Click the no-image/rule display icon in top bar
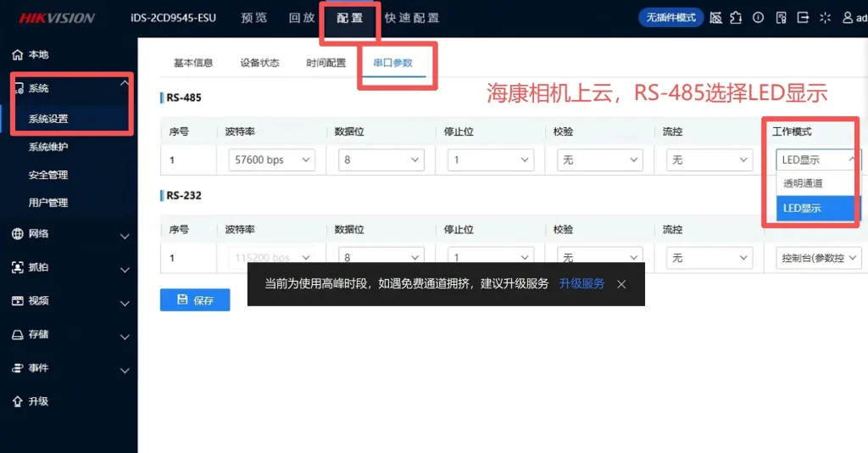868x453 pixels. (715, 18)
